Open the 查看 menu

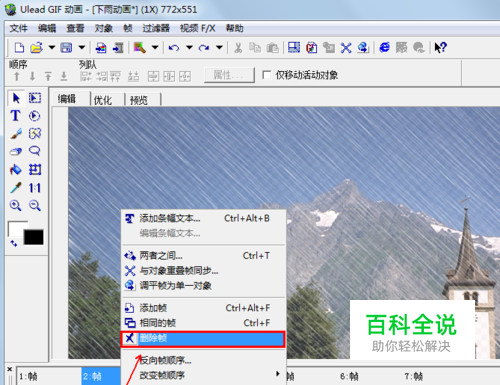tap(75, 28)
